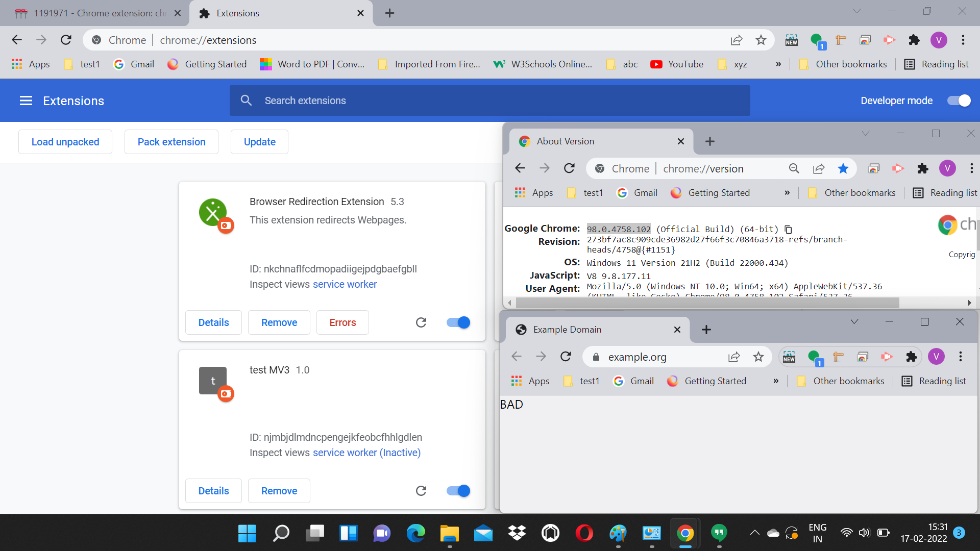Image resolution: width=980 pixels, height=551 pixels.
Task: Bookmark extensions page with star icon
Action: pyautogui.click(x=761, y=40)
